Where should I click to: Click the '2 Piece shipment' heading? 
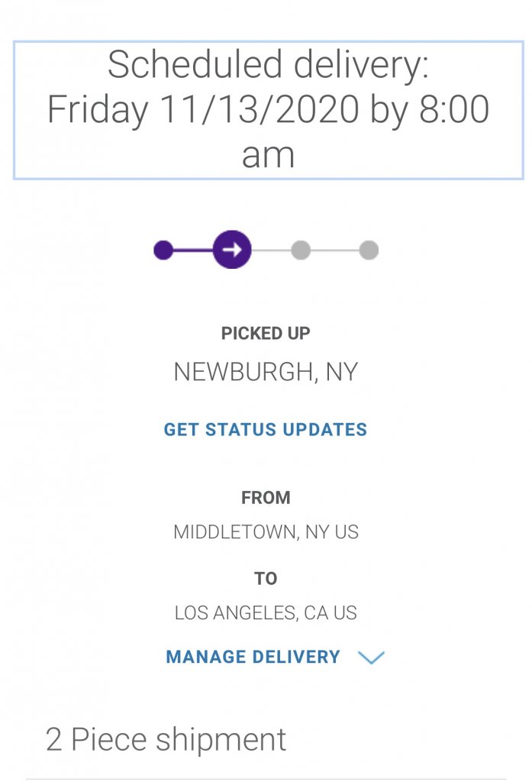[166, 739]
